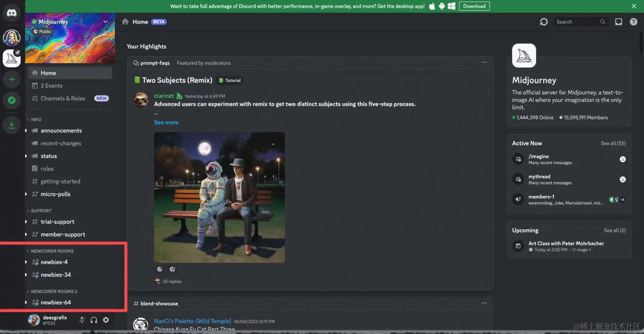Click the Windows download icon in banner

click(452, 6)
